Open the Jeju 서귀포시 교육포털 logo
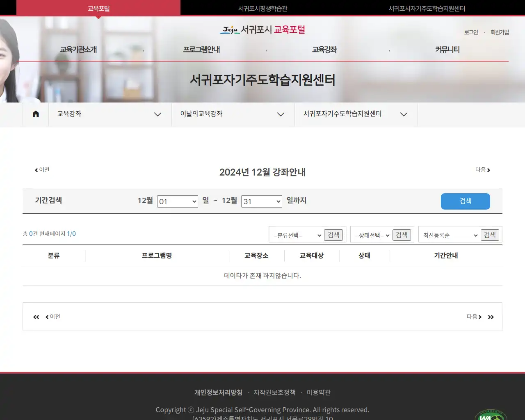525x420 pixels. 262,30
